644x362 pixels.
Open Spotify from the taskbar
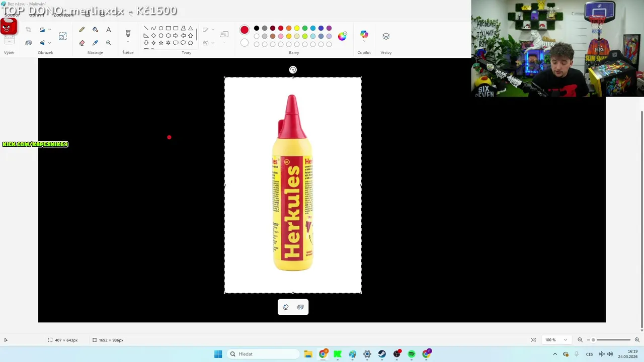click(x=412, y=354)
